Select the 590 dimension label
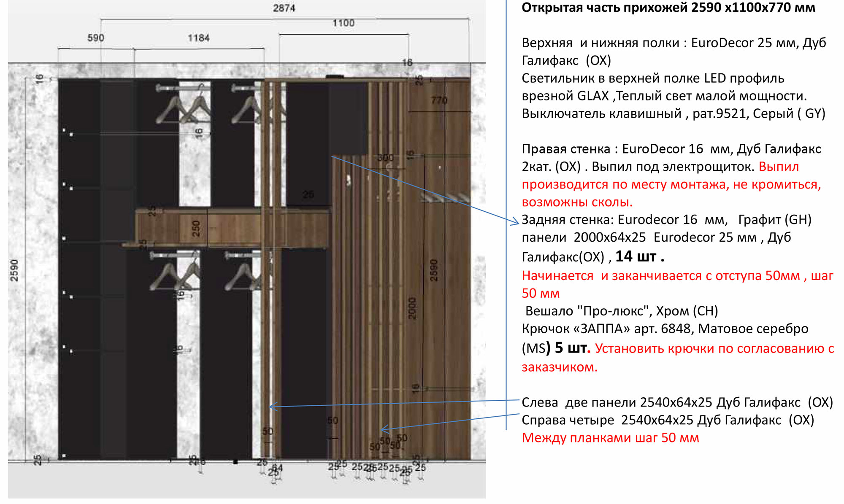844x504 pixels. coord(96,38)
